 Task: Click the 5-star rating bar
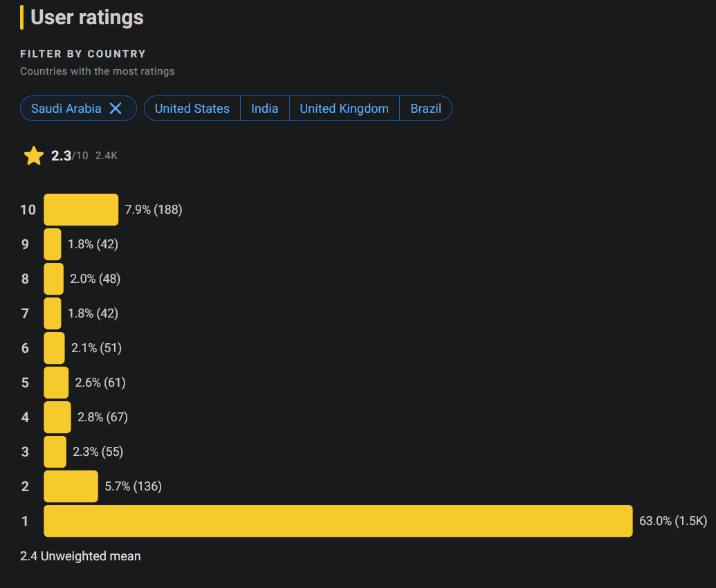pyautogui.click(x=56, y=383)
